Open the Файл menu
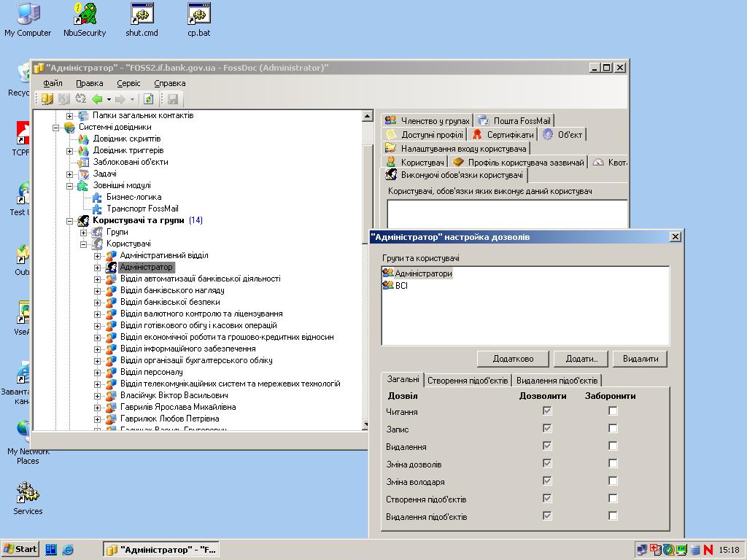Image resolution: width=747 pixels, height=560 pixels. (53, 83)
